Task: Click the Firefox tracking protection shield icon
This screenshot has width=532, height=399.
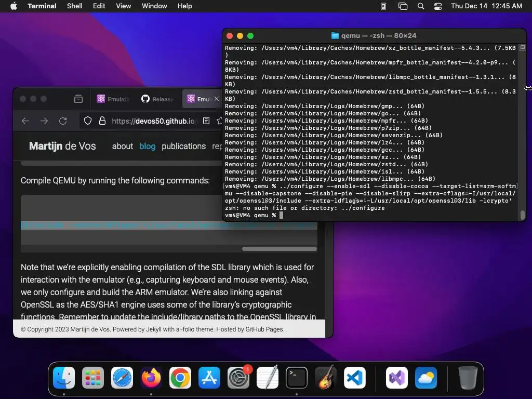Action: tap(88, 121)
